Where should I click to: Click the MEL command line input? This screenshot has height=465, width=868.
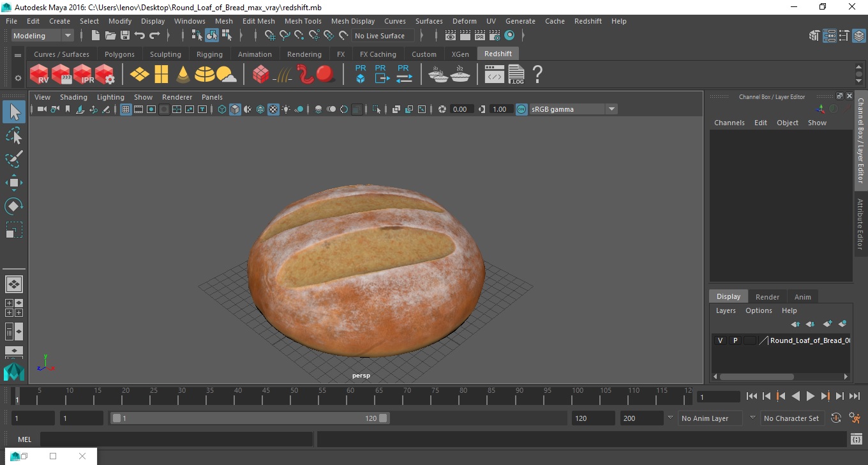point(176,439)
